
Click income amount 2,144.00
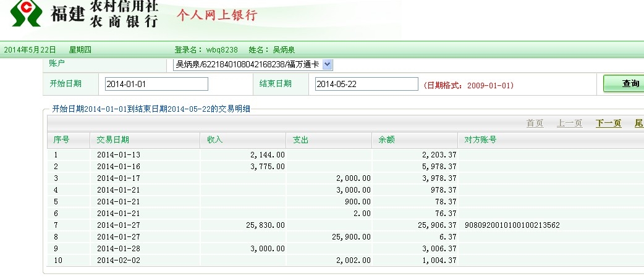[x=268, y=155]
